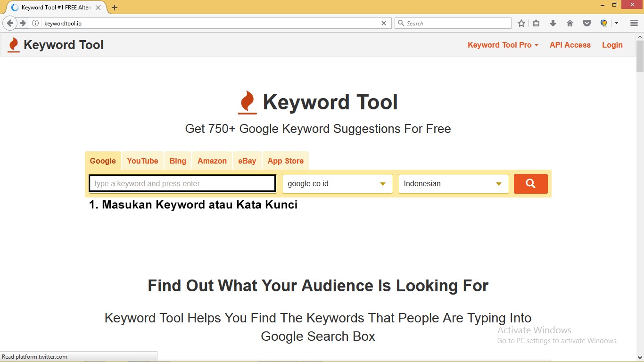Switch to the Amazon tab
Image resolution: width=644 pixels, height=362 pixels.
212,161
